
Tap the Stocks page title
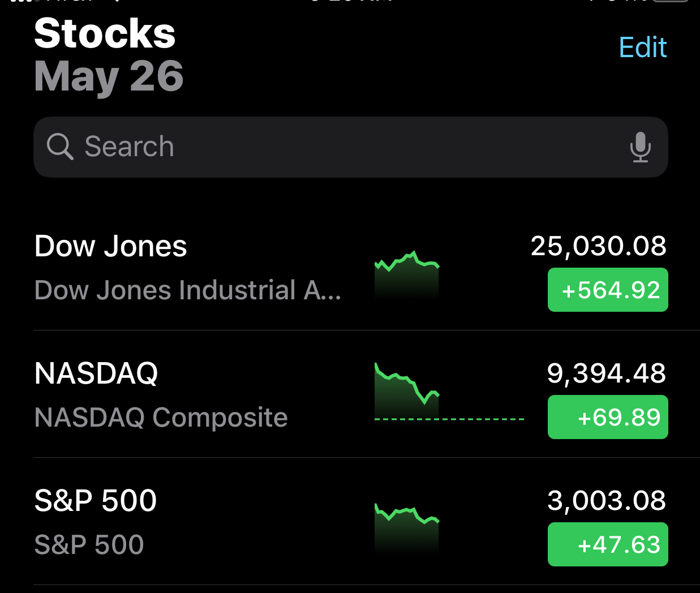(x=105, y=33)
